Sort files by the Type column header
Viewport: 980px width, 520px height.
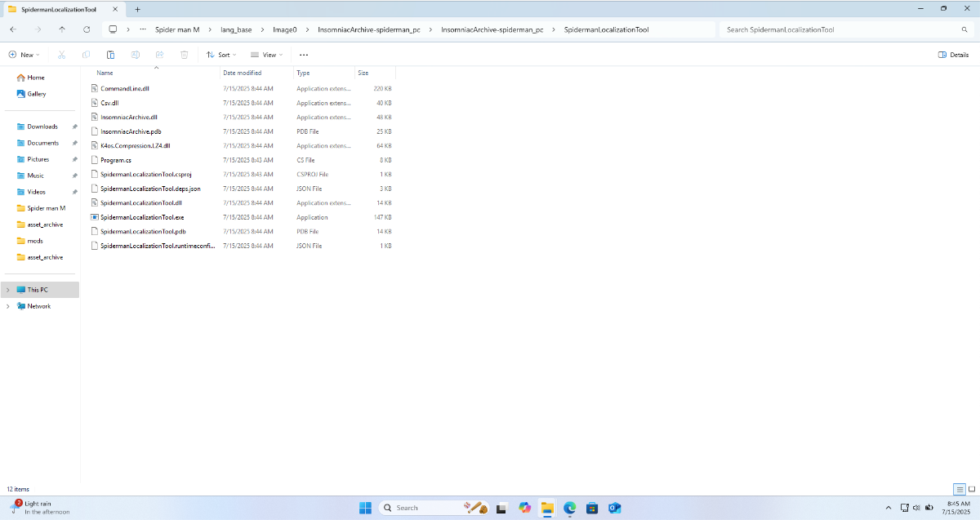[303, 73]
